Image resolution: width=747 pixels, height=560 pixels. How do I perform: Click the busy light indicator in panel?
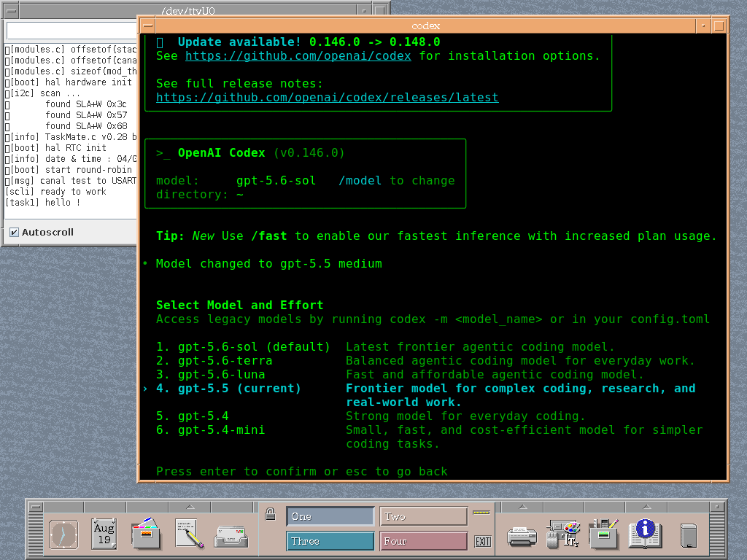[481, 513]
